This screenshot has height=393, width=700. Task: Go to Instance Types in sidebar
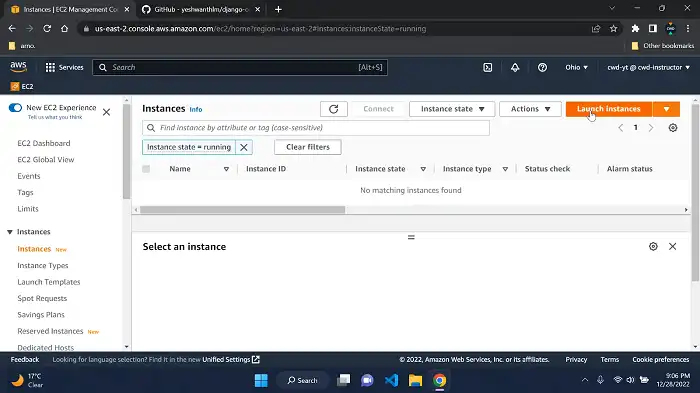pos(43,266)
